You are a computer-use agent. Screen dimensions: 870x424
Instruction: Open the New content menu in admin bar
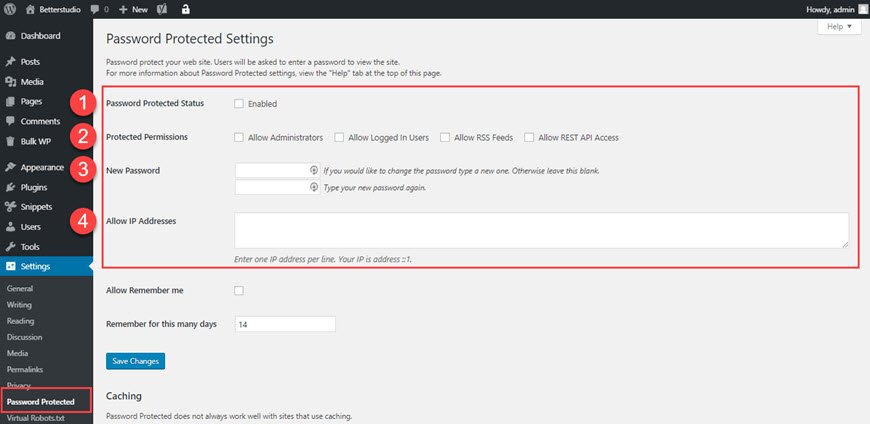click(132, 9)
